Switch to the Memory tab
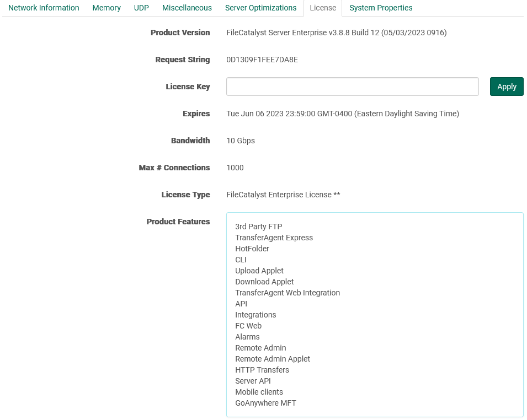 click(107, 8)
